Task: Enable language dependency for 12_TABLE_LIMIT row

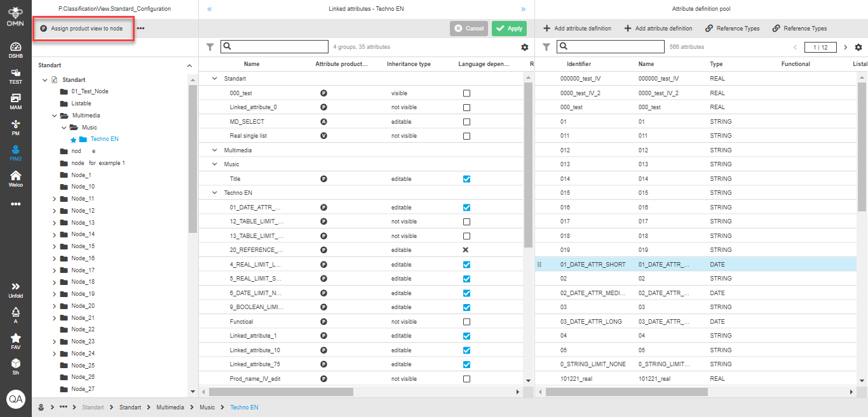Action: tap(466, 222)
